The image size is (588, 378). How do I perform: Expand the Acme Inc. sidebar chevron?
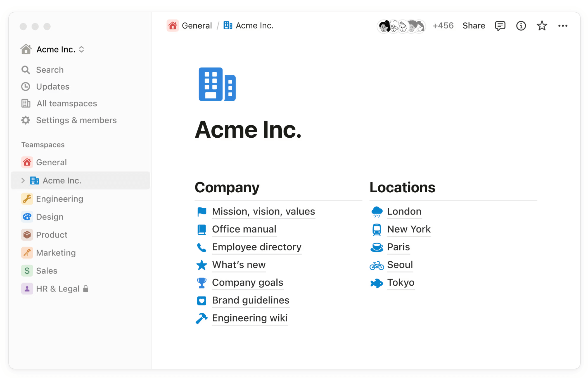point(23,181)
